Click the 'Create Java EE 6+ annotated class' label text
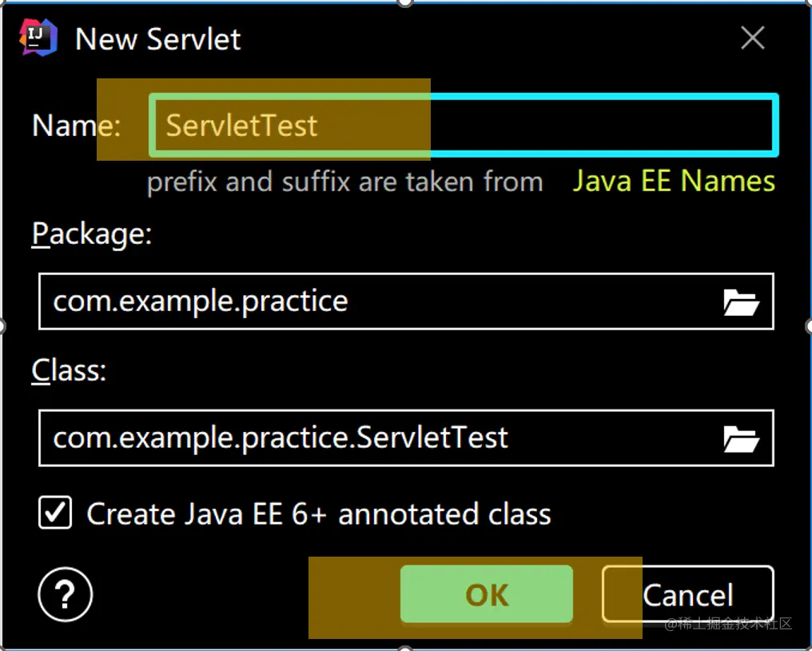Image resolution: width=812 pixels, height=651 pixels. pyautogui.click(x=318, y=513)
